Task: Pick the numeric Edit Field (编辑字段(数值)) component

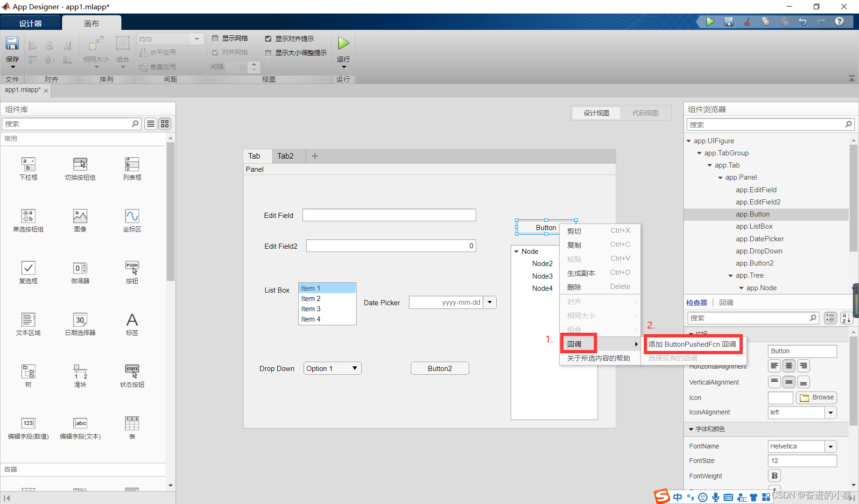Action: point(28,423)
